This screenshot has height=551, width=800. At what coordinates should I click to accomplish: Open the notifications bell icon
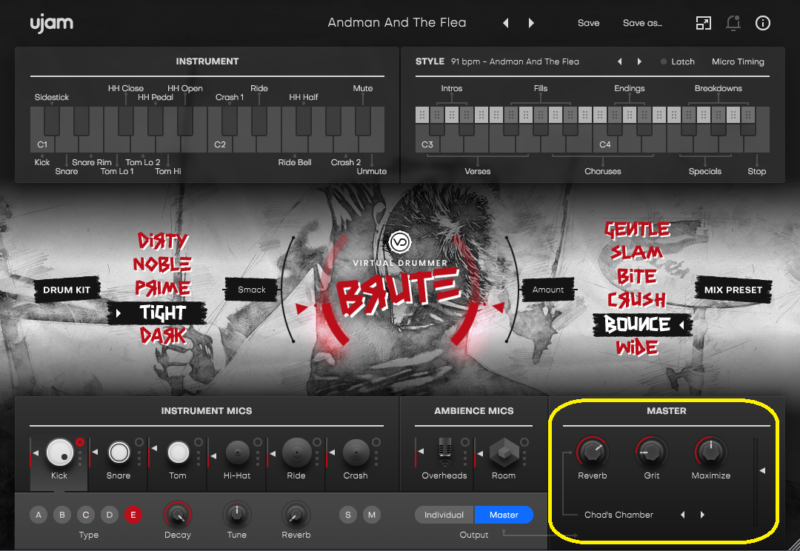[x=733, y=23]
